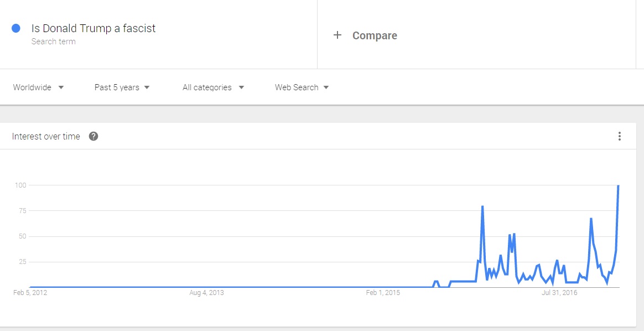Click the blue search term color dot
The image size is (644, 331).
[16, 28]
